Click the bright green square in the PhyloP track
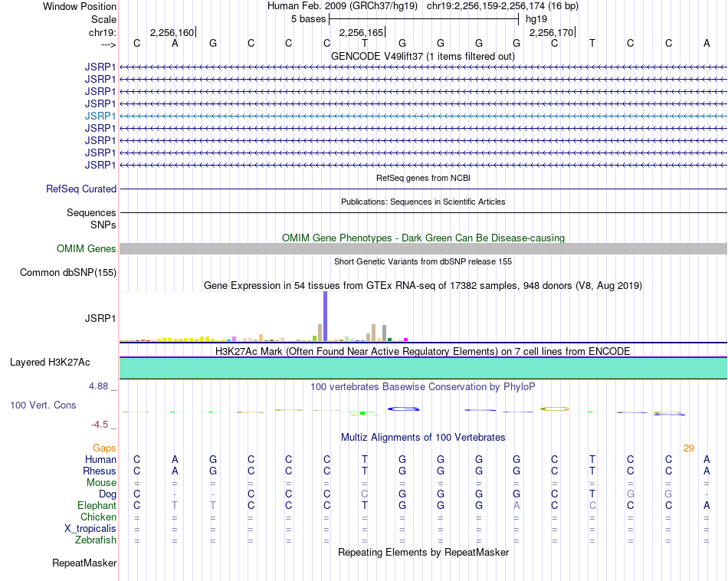The height and width of the screenshot is (581, 728). click(362, 413)
